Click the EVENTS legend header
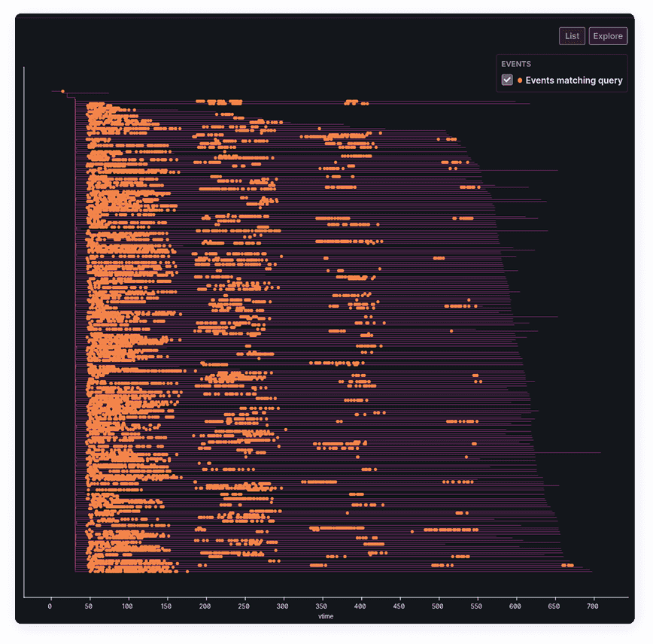 (x=516, y=64)
